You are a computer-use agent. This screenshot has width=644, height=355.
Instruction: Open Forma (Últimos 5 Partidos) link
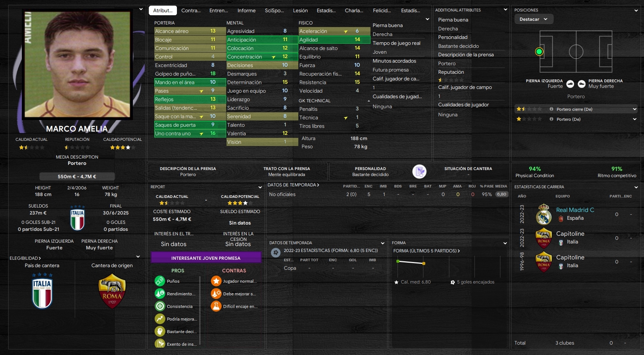pos(426,251)
